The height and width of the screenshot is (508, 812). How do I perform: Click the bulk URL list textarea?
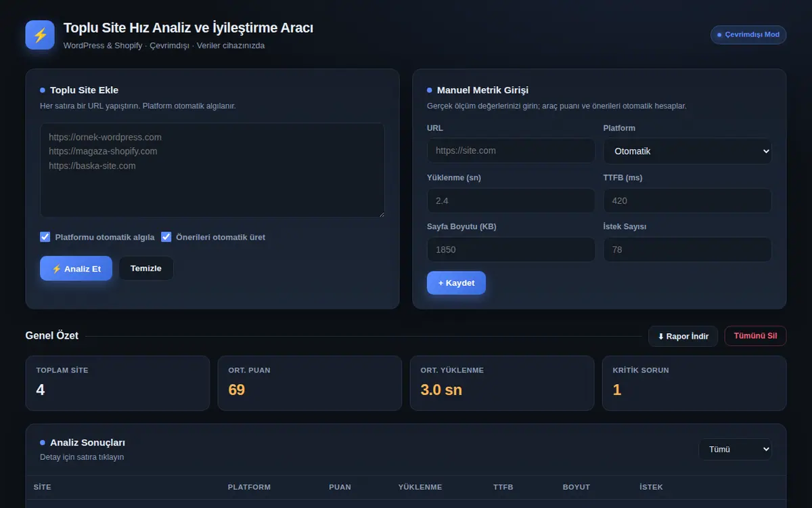point(212,170)
